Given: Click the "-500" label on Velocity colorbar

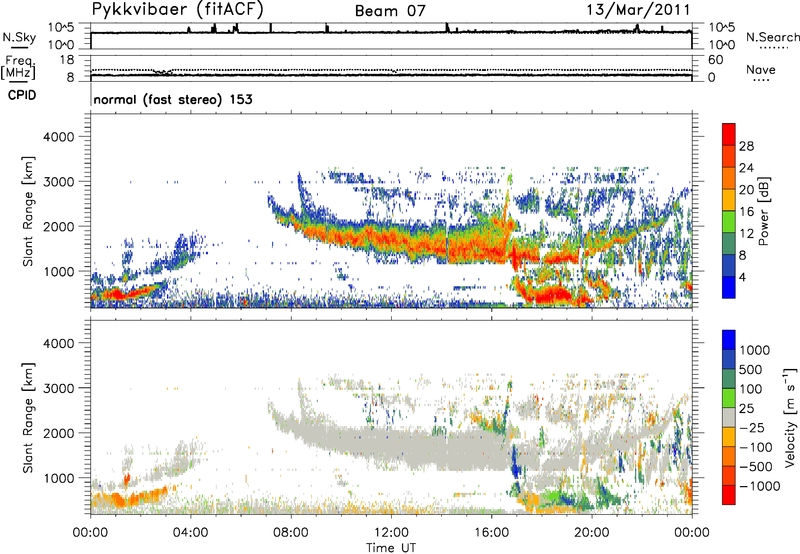Looking at the screenshot, I should pos(756,467).
